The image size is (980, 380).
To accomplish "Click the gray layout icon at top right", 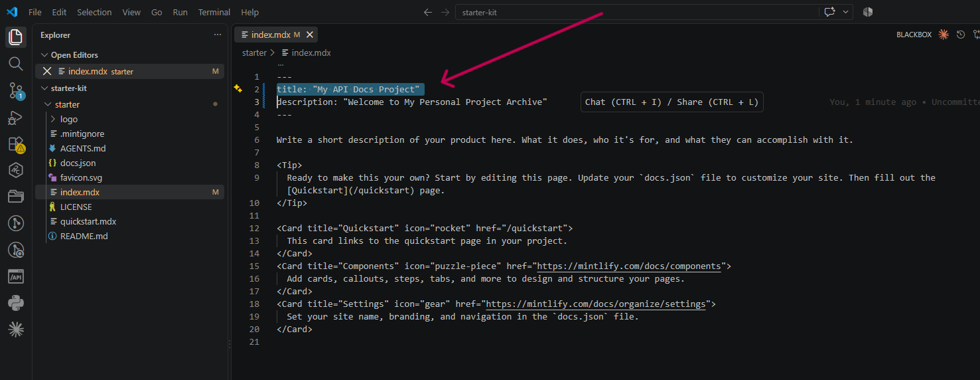I will click(x=868, y=12).
